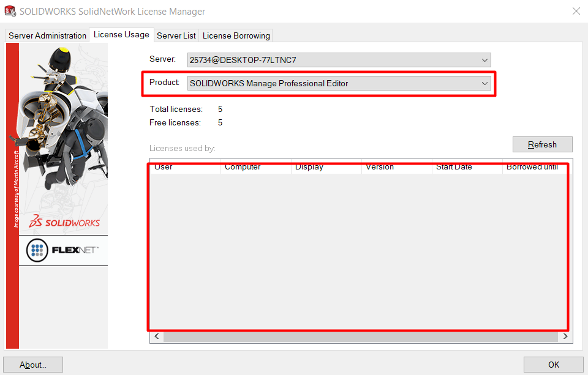Click the FLEXnet logo in the left panel
588x375 pixels.
(63, 250)
